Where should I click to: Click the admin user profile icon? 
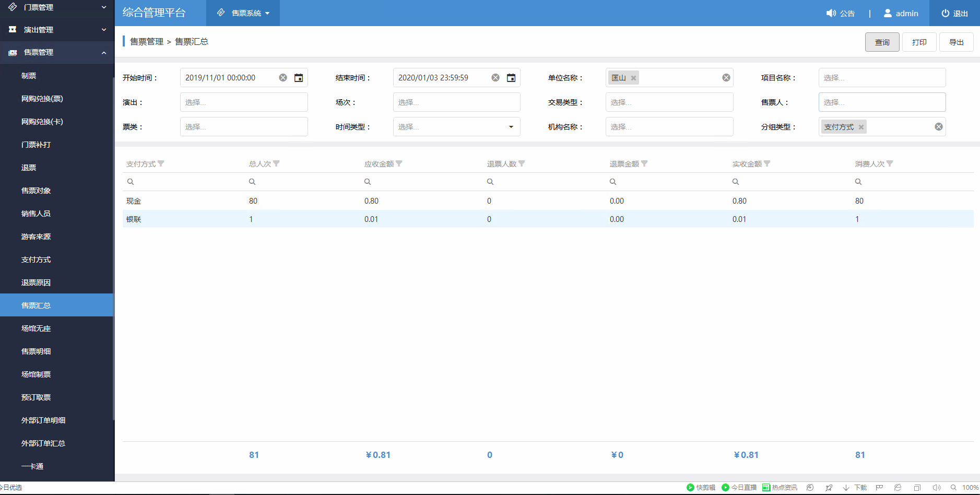click(x=888, y=13)
